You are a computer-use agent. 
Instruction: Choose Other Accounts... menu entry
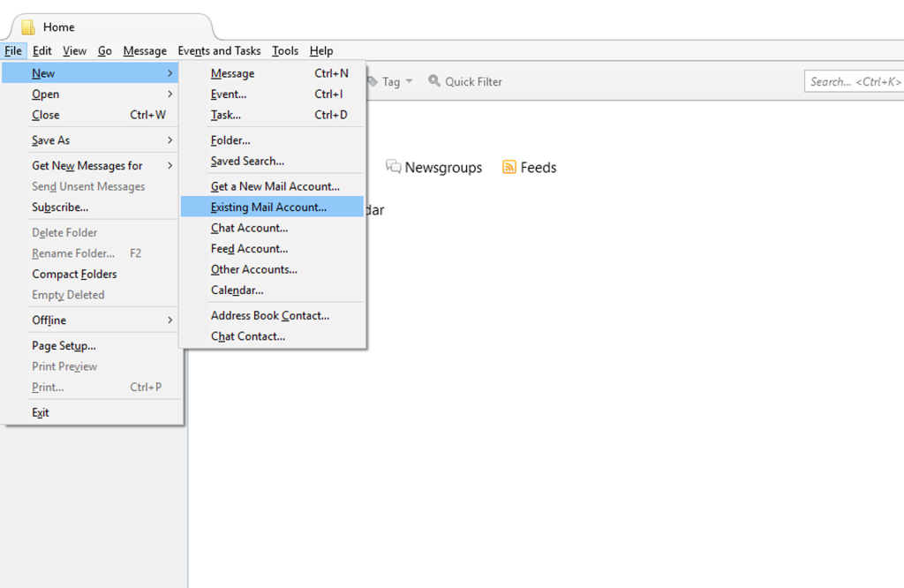[272, 269]
